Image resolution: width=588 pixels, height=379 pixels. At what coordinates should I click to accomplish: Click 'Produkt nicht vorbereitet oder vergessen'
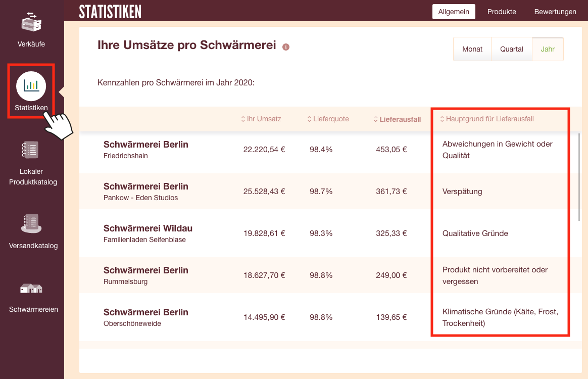pos(495,275)
